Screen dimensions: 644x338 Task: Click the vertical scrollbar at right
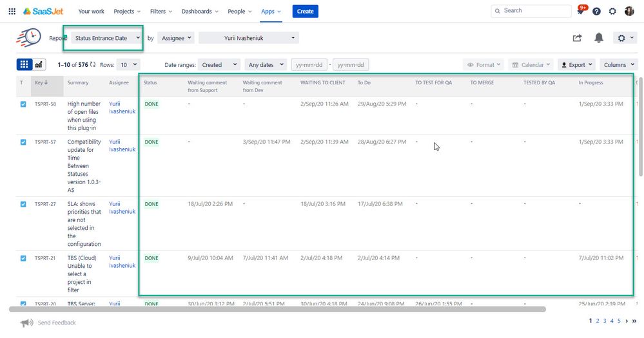[x=641, y=126]
